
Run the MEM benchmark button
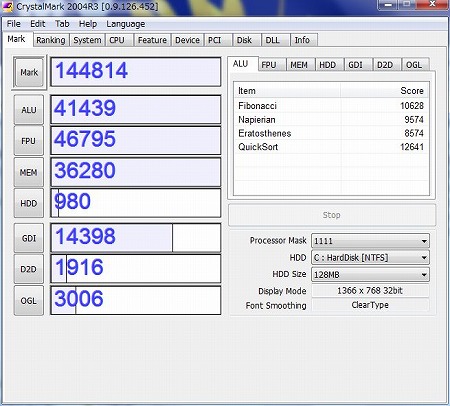point(29,172)
